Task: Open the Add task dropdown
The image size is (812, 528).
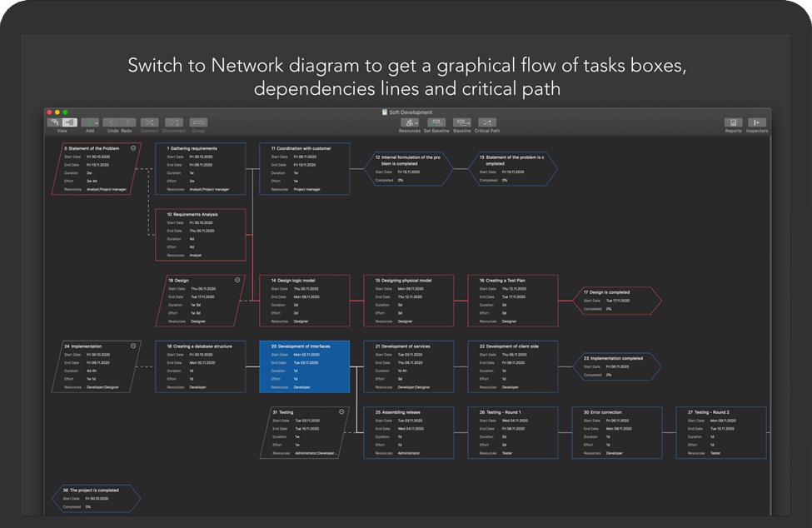Action: (x=89, y=122)
